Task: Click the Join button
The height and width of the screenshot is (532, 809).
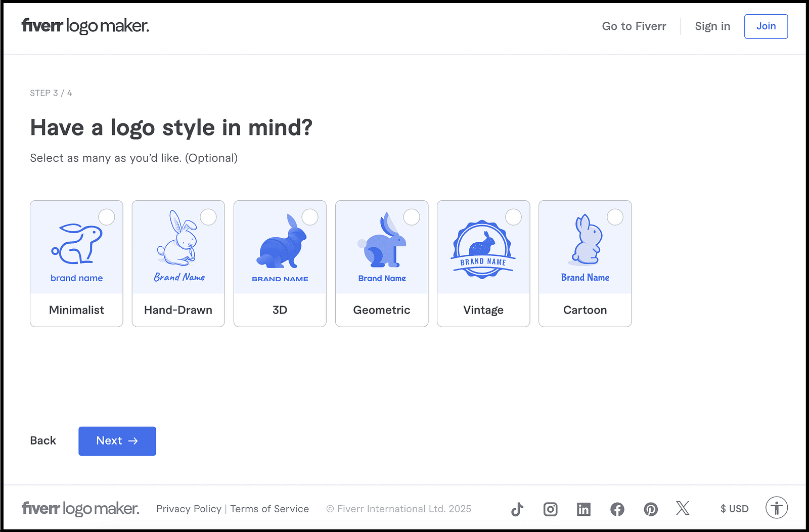Action: click(766, 26)
